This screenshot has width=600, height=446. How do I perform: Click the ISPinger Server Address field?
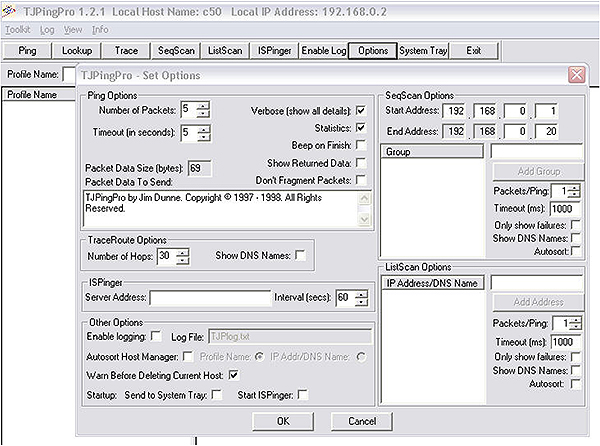(210, 298)
